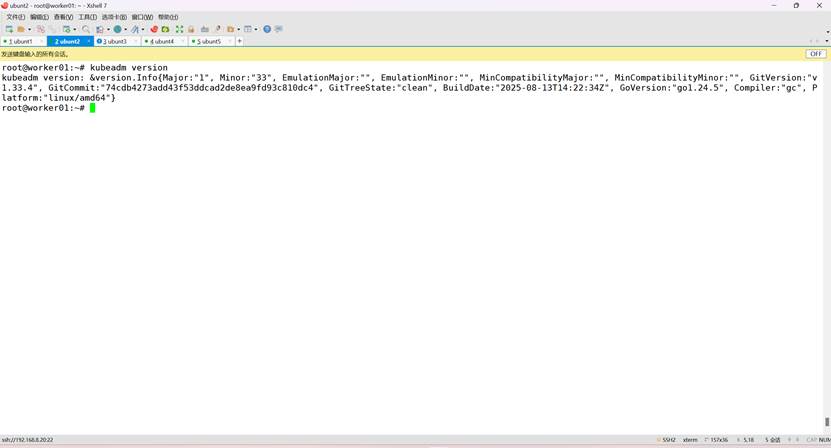Click the key mapping keyboard icon

tap(205, 29)
